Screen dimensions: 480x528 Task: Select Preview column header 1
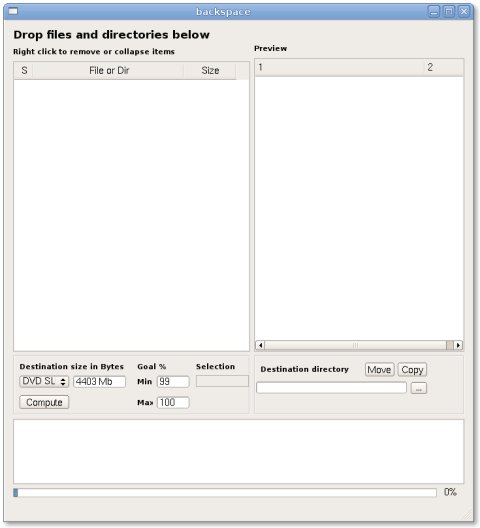(x=339, y=67)
